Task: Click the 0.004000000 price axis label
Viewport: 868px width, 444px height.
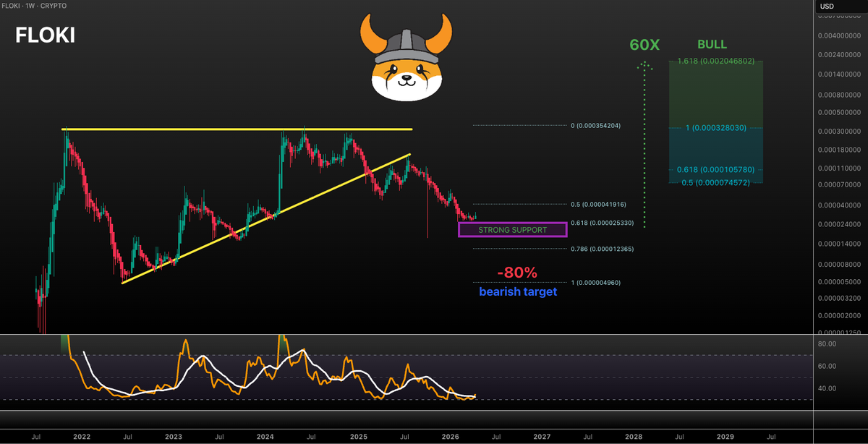Action: pos(839,35)
